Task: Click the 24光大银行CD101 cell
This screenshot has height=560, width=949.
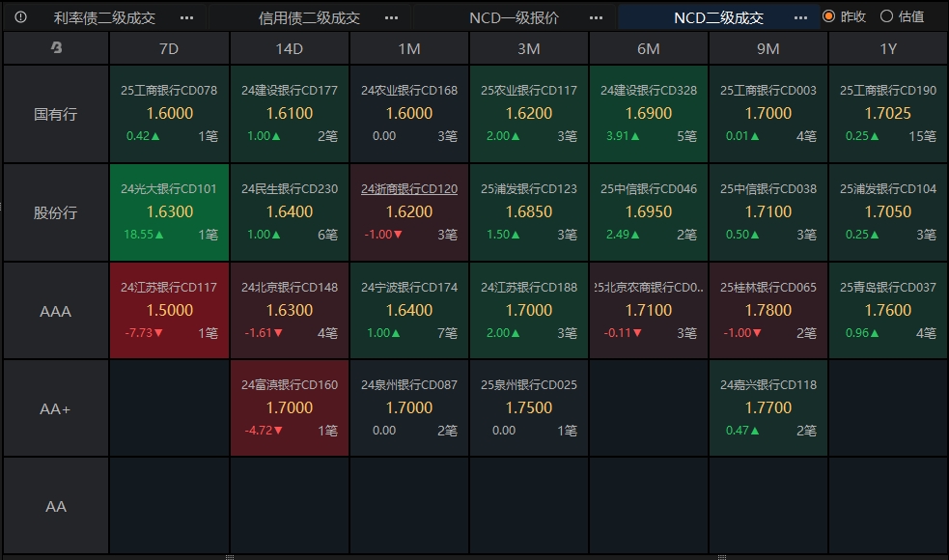Action: tap(169, 212)
